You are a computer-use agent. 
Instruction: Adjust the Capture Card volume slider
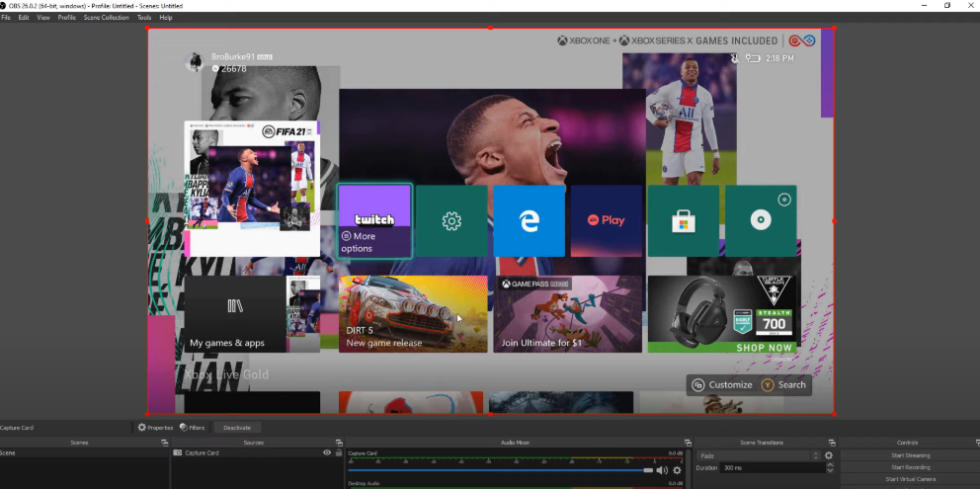coord(501,470)
